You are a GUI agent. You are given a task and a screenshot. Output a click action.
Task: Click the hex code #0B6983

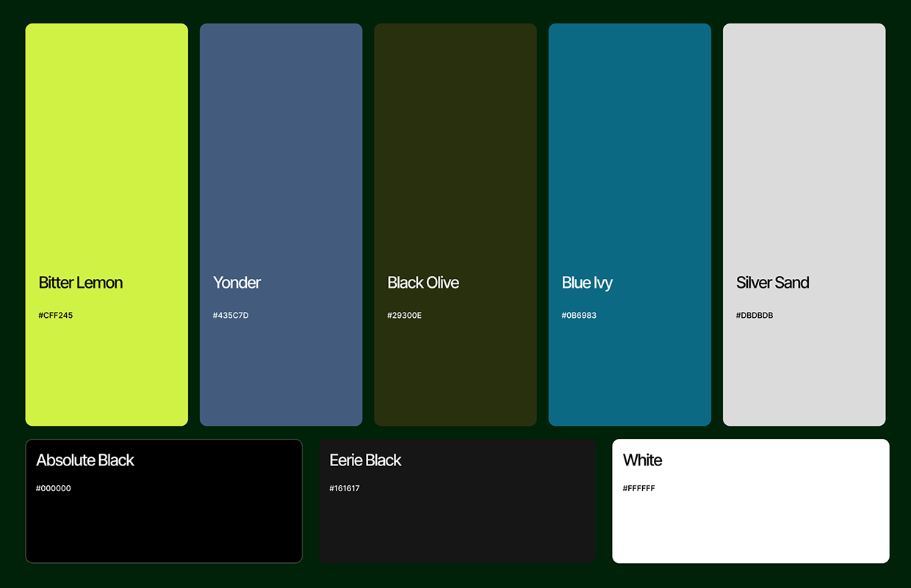pos(579,316)
